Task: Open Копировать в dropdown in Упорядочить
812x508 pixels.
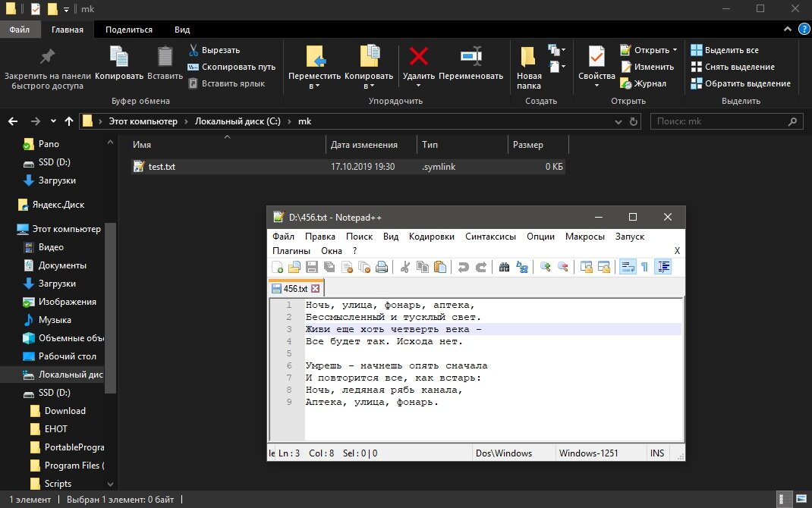Action: 369,67
